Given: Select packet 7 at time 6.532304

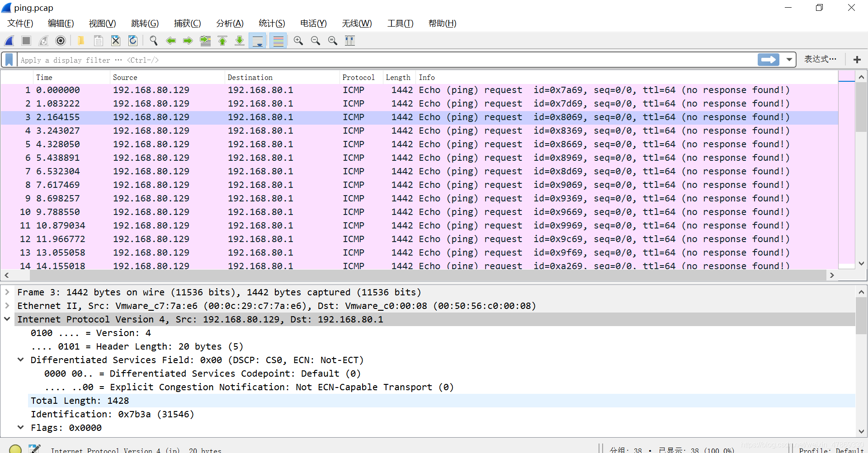Looking at the screenshot, I should [x=419, y=171].
